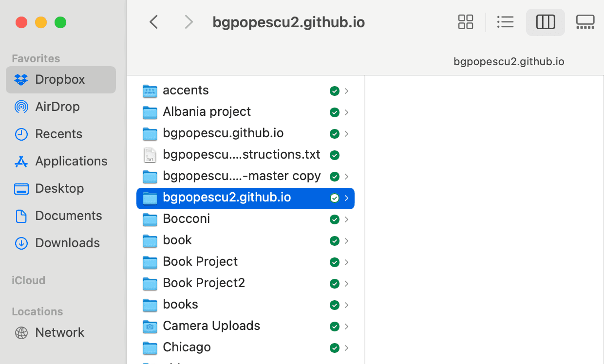
Task: Select column view button
Action: coord(545,22)
